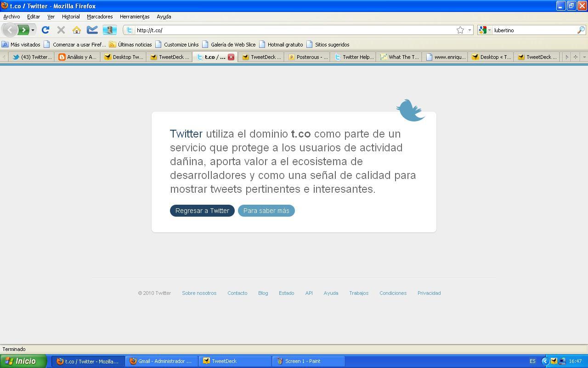Screen dimensions: 588x368
Task: Click the search magnifier icon
Action: [x=581, y=30]
